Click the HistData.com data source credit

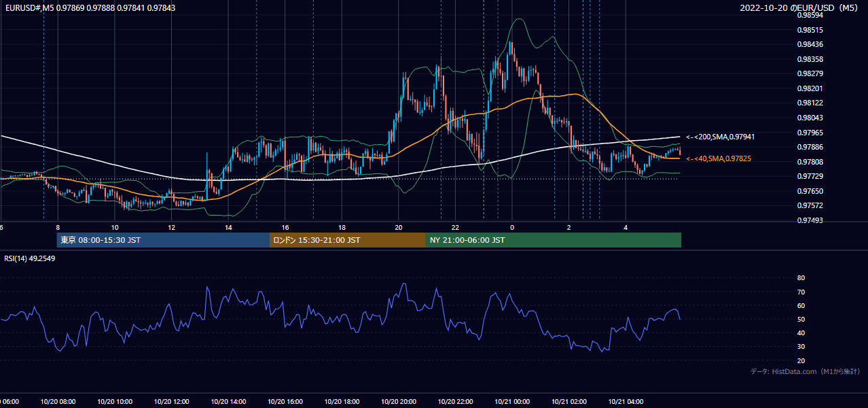coord(806,371)
